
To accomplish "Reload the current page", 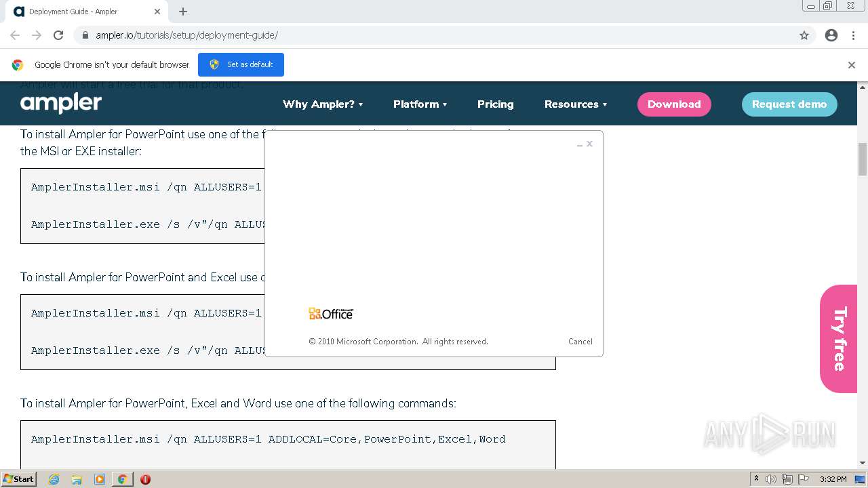I will [58, 35].
